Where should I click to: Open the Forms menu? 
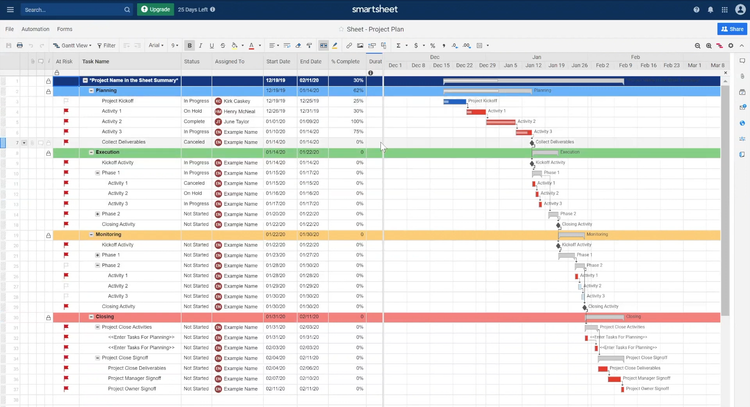[x=65, y=29]
